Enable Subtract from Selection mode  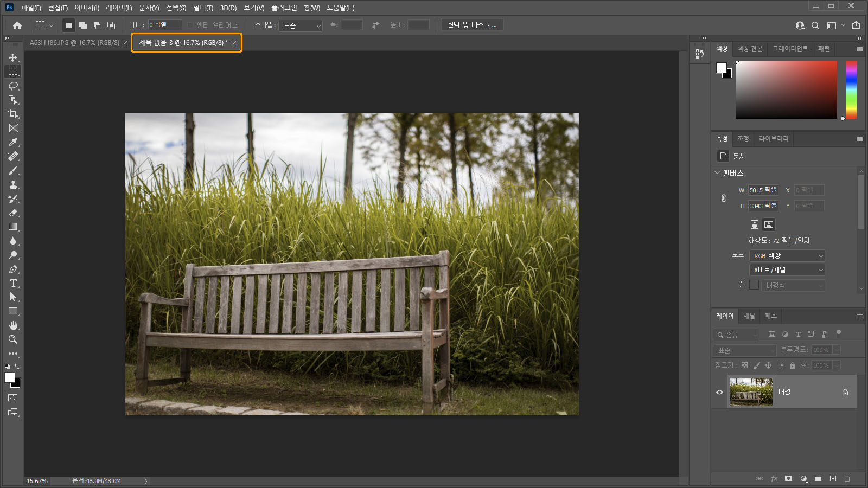(97, 25)
